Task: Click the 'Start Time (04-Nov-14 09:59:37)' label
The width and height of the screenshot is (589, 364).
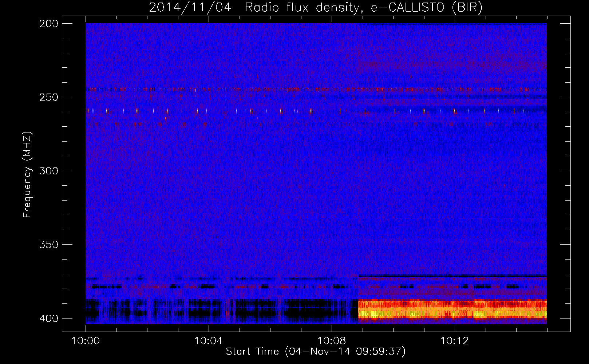Action: click(316, 352)
